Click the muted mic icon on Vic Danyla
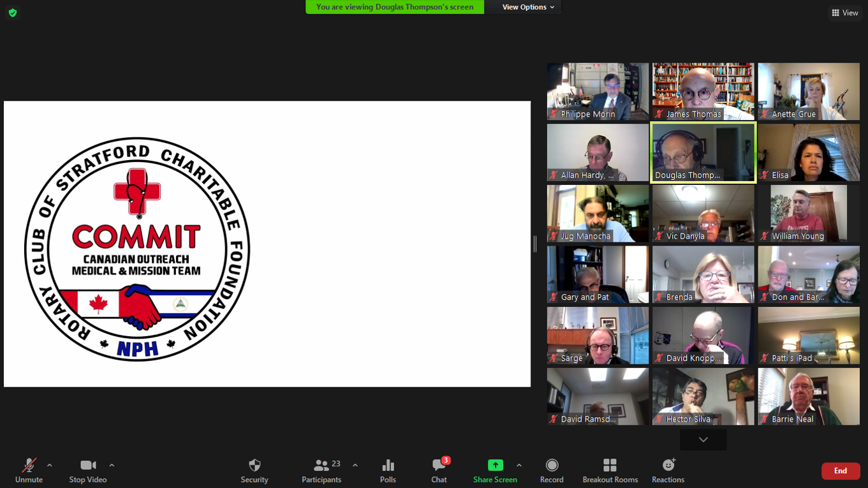868x488 pixels. pyautogui.click(x=659, y=236)
